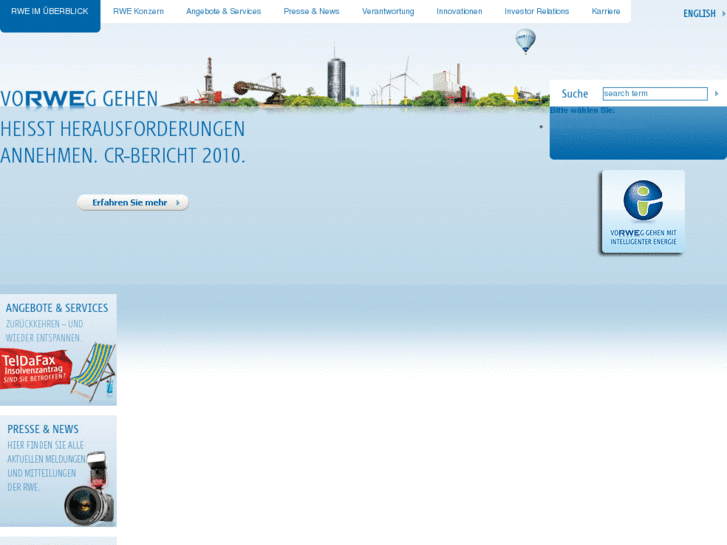Screen dimensions: 727x545
Task: Focus the search term input field
Action: 655,94
